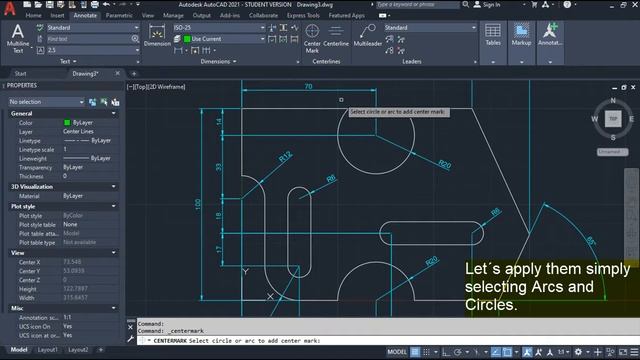This screenshot has width=640, height=360.
Task: Click the 2D Wireframe visual style label
Action: [167, 87]
